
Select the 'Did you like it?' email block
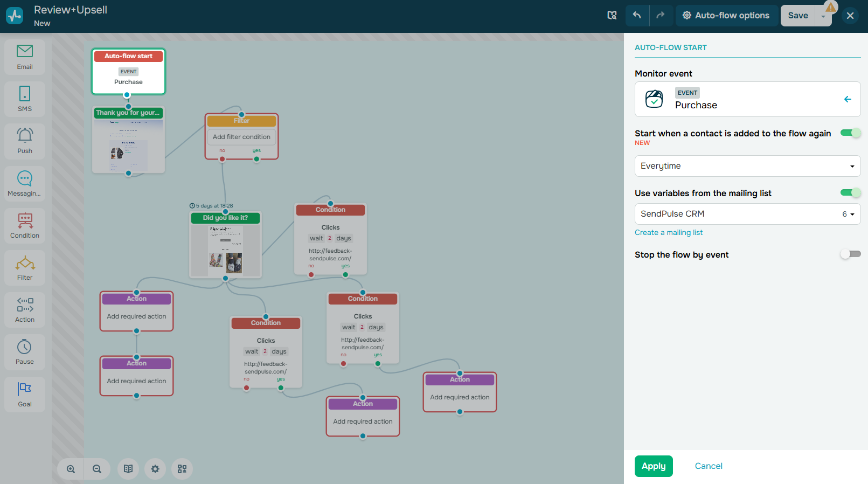[x=225, y=244]
